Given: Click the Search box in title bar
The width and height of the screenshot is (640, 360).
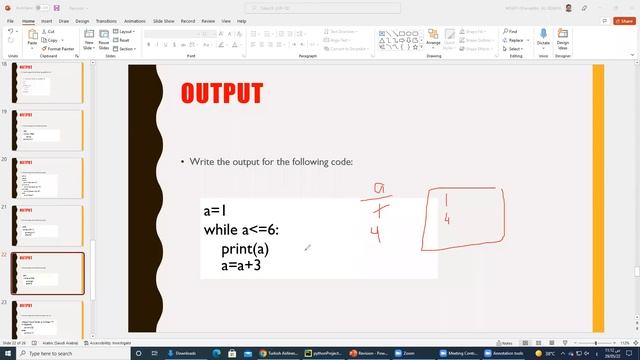Looking at the screenshot, I should (322, 8).
